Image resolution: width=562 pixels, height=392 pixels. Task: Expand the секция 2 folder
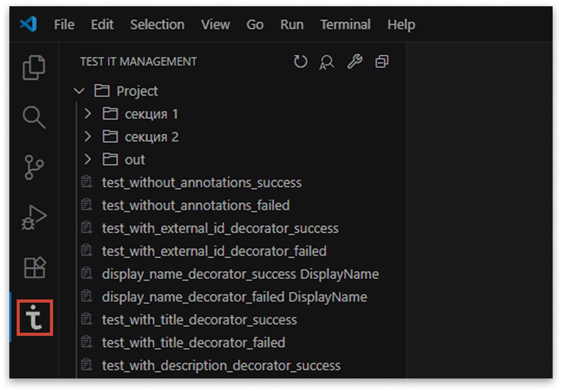point(87,136)
